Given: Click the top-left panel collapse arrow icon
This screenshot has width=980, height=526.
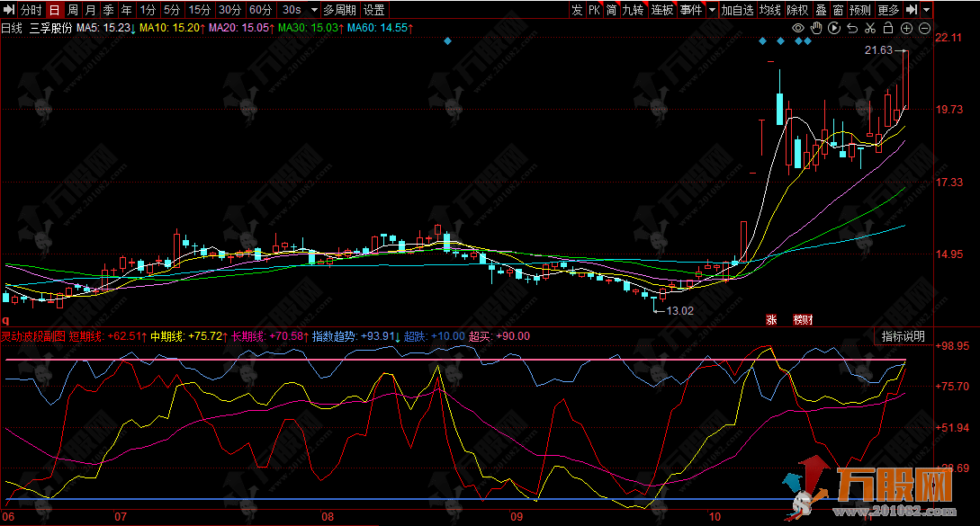Looking at the screenshot, I should [9, 10].
